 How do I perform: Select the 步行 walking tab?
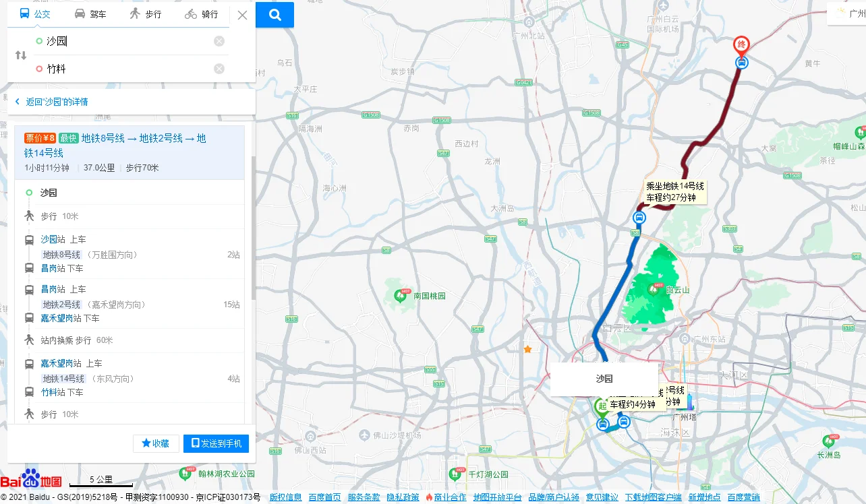pos(146,14)
